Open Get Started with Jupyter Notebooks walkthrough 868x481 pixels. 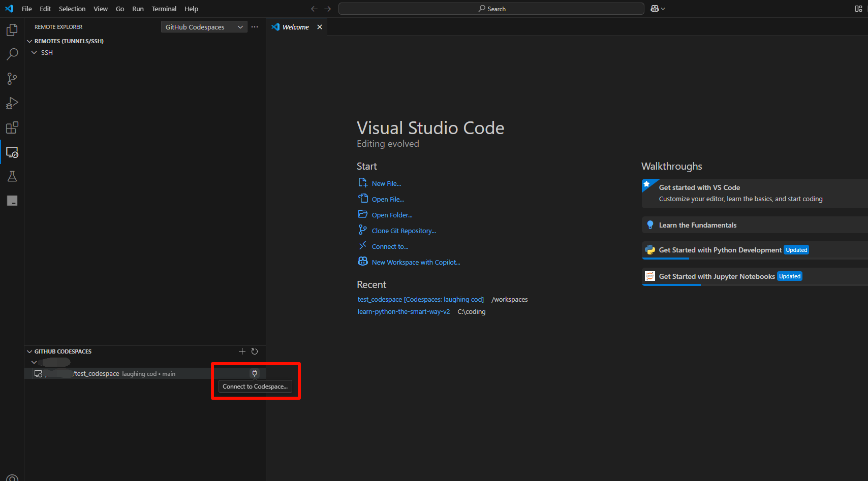755,277
